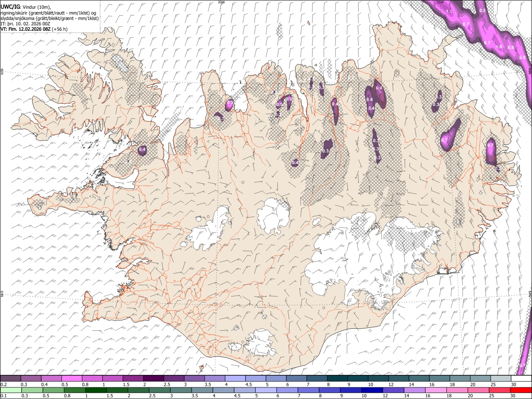The width and height of the screenshot is (532, 399).
Task: Click the bright pink top-row swatch labeled 0.5
Action: click(71, 378)
